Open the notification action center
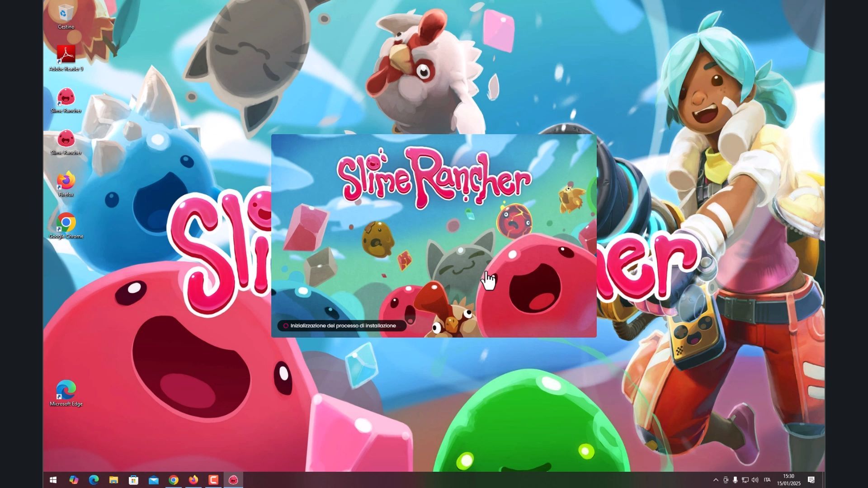Viewport: 868px width, 488px height. [x=811, y=480]
